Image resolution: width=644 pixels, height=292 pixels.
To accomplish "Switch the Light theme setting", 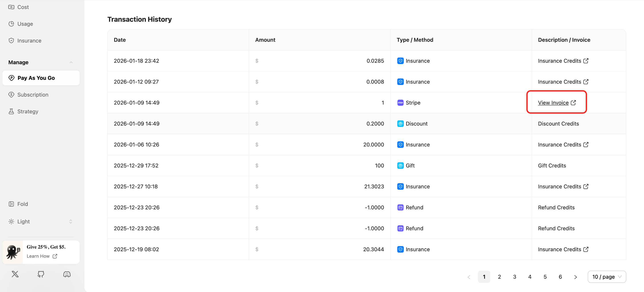I will (23, 221).
